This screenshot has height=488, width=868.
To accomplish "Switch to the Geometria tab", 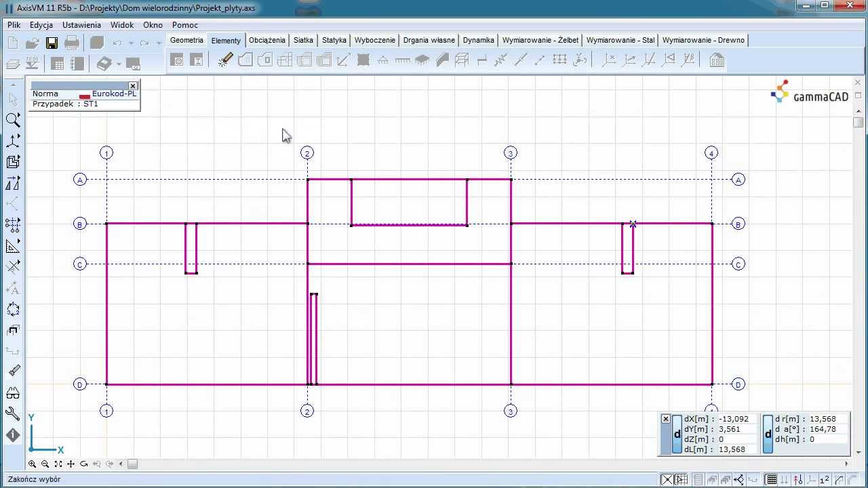I will click(x=186, y=40).
